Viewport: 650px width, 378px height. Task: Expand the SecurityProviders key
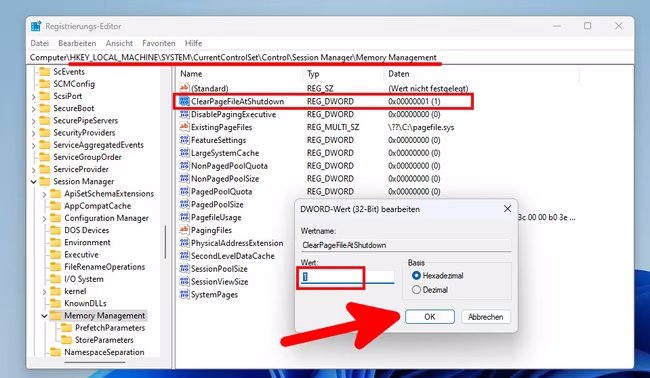[x=34, y=133]
